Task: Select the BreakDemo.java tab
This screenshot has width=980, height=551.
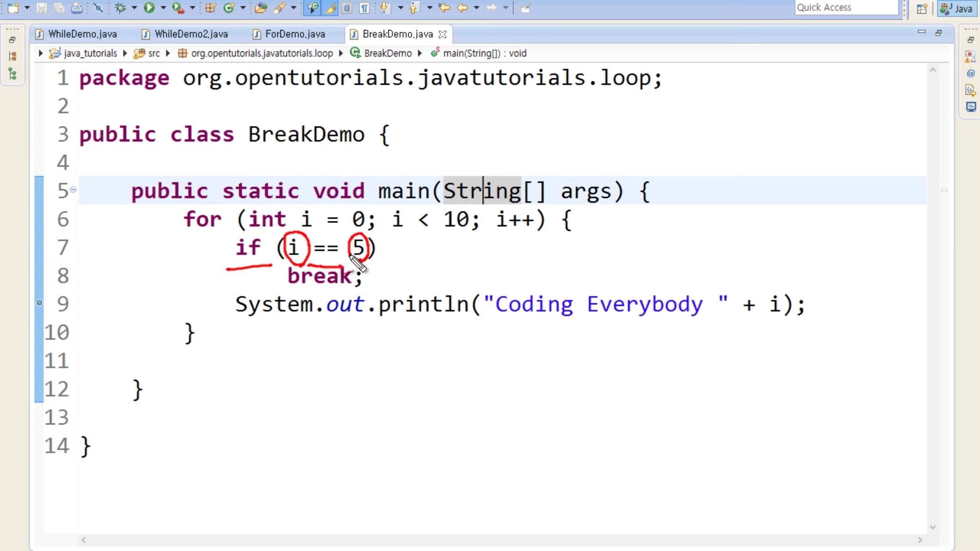Action: click(397, 34)
